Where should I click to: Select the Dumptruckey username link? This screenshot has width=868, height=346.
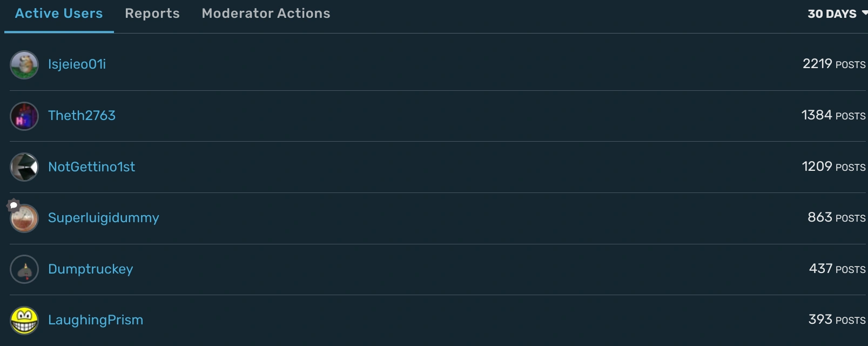tap(90, 269)
